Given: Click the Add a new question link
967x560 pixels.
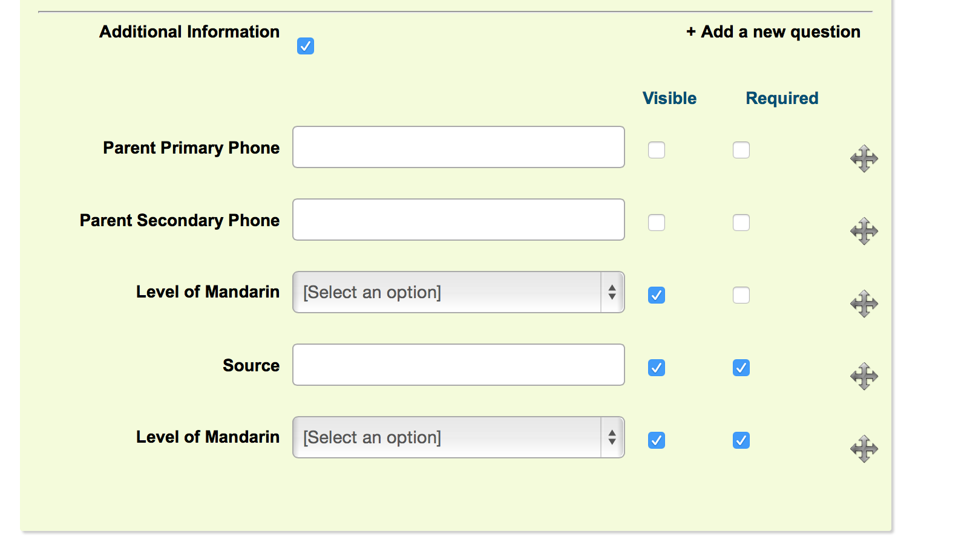Looking at the screenshot, I should 773,32.
